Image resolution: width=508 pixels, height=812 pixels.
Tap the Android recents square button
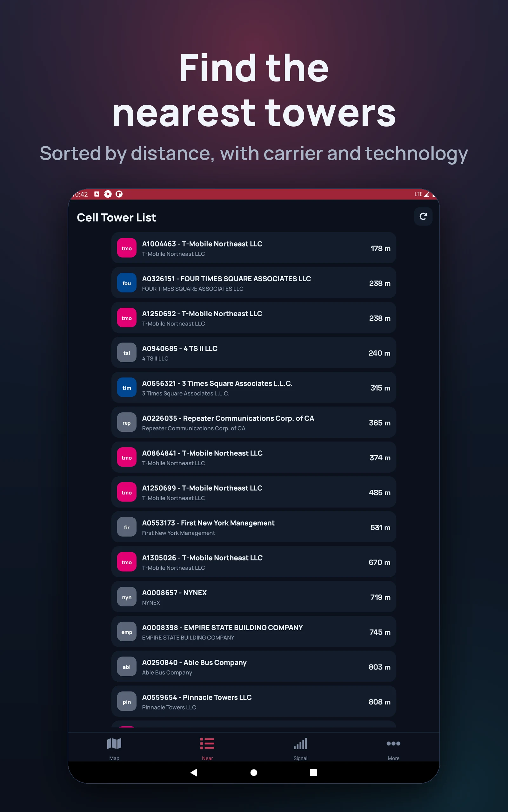click(x=313, y=772)
